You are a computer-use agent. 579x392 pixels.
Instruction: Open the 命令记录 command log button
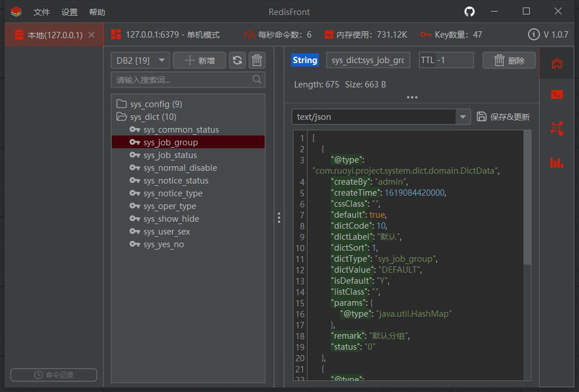[x=54, y=375]
